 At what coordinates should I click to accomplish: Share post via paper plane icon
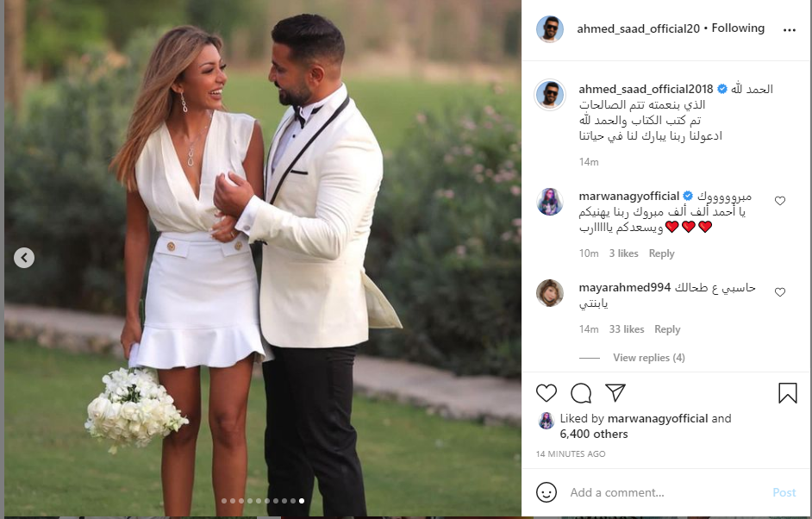pos(615,392)
